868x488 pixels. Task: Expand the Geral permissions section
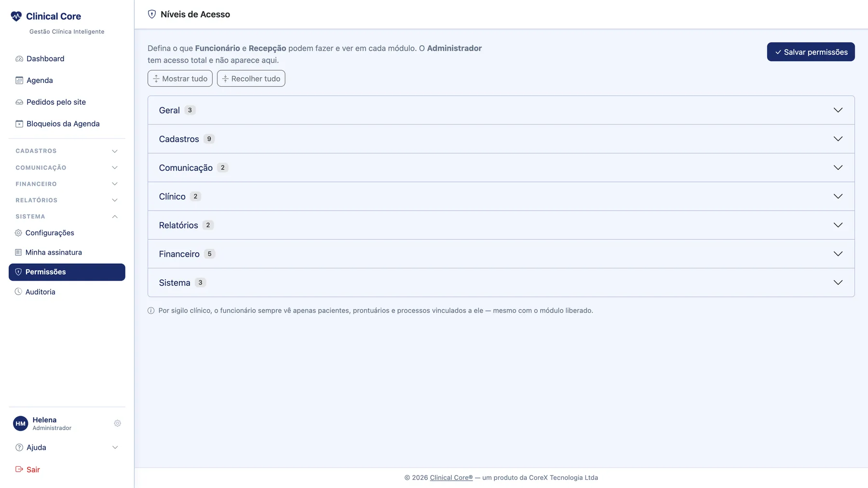coord(501,110)
